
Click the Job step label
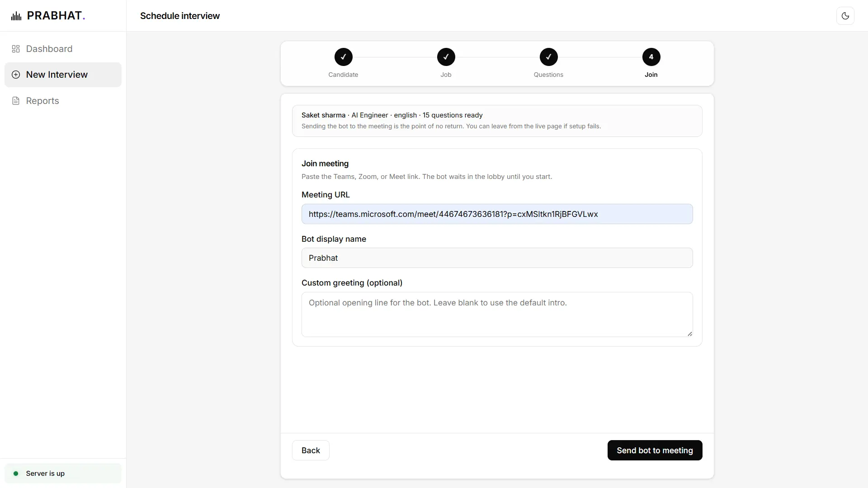click(446, 75)
